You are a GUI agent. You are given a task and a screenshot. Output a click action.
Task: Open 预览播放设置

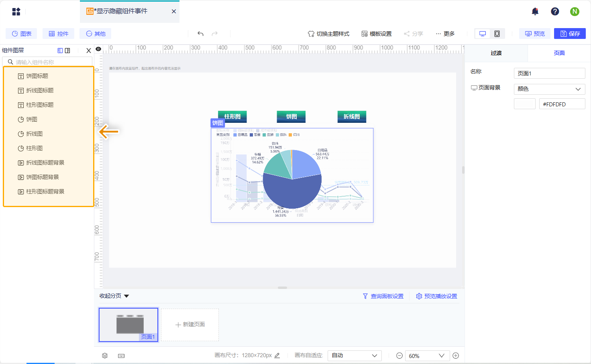pyautogui.click(x=436, y=296)
